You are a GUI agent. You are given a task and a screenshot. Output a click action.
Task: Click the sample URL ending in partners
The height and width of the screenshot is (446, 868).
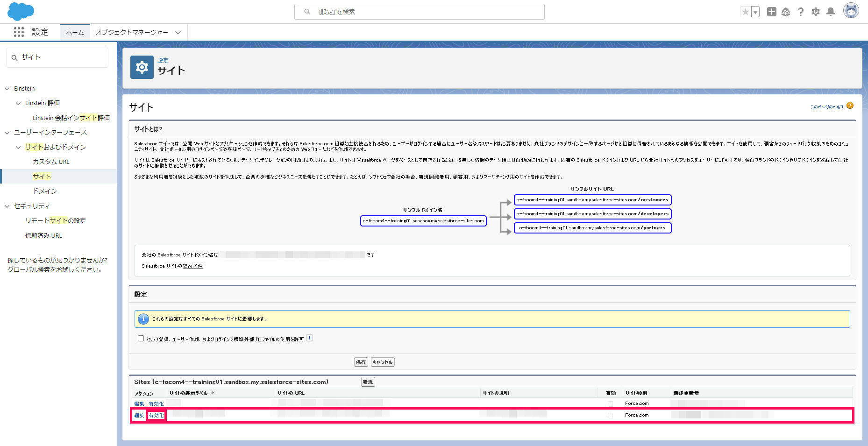[x=592, y=228]
